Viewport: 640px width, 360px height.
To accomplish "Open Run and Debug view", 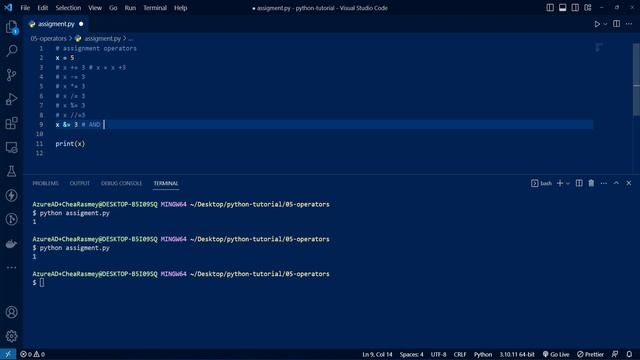I will coord(11,99).
